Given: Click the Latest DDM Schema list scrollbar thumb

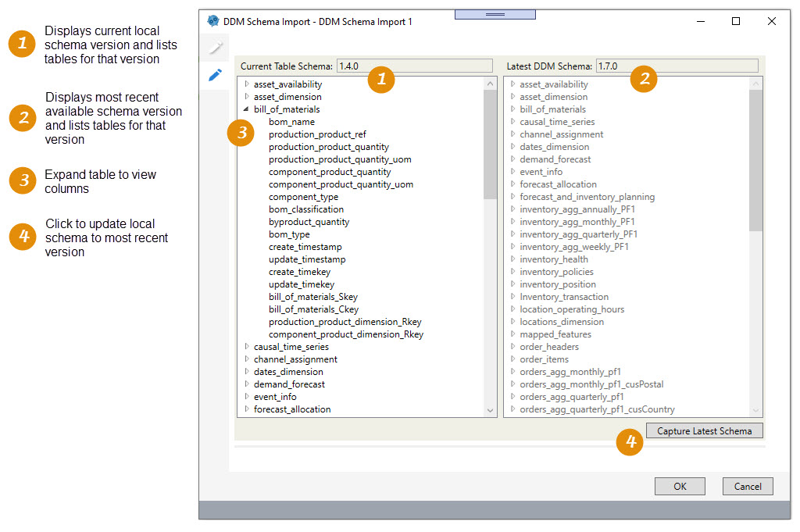Looking at the screenshot, I should click(x=756, y=160).
